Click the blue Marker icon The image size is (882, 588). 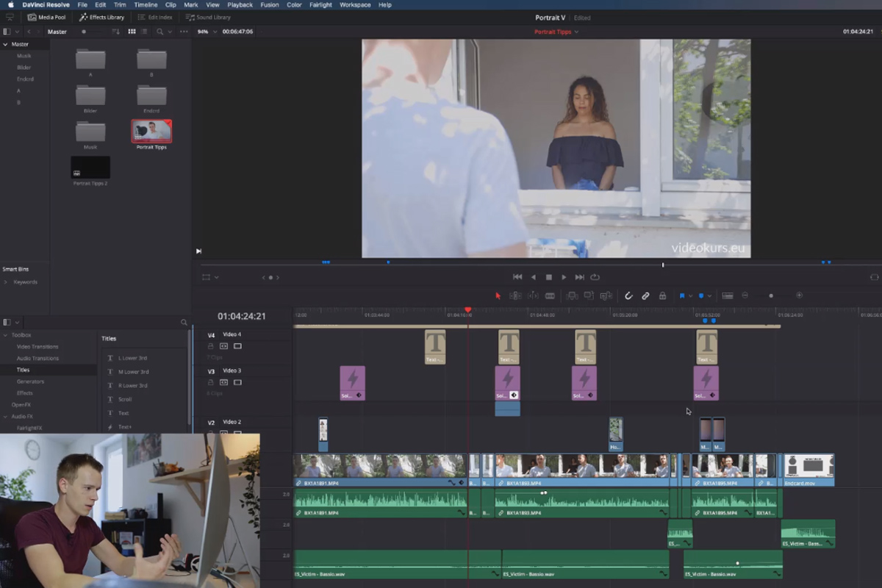click(x=700, y=295)
